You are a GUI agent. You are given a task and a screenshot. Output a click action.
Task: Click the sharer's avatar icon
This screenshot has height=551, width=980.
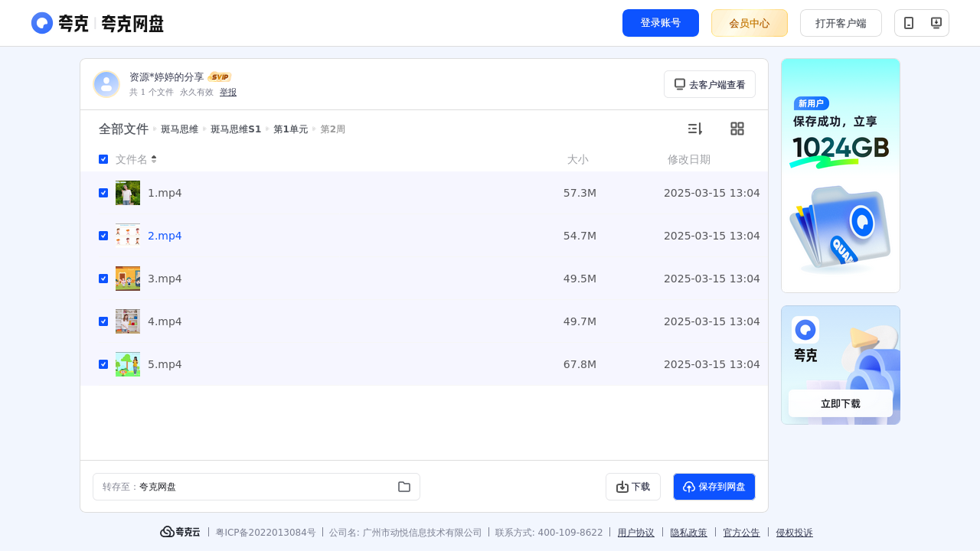pyautogui.click(x=106, y=84)
